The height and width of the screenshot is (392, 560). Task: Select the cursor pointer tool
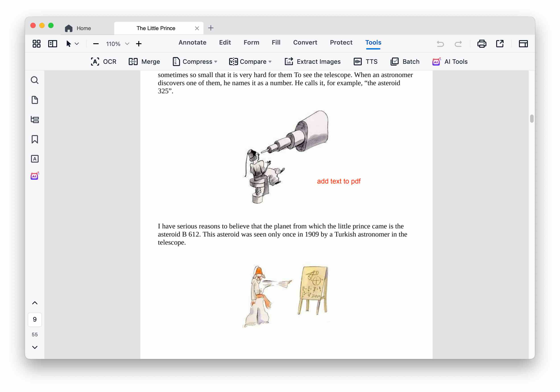pyautogui.click(x=69, y=44)
